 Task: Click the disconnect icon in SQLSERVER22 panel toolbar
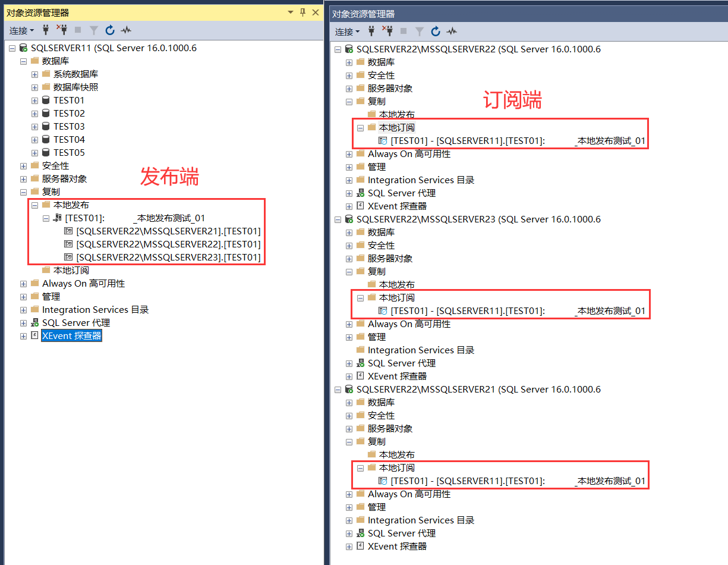tap(387, 31)
